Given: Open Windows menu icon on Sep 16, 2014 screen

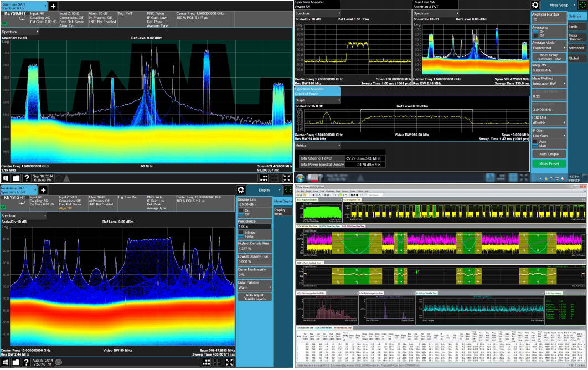Looking at the screenshot, I should (x=6, y=178).
